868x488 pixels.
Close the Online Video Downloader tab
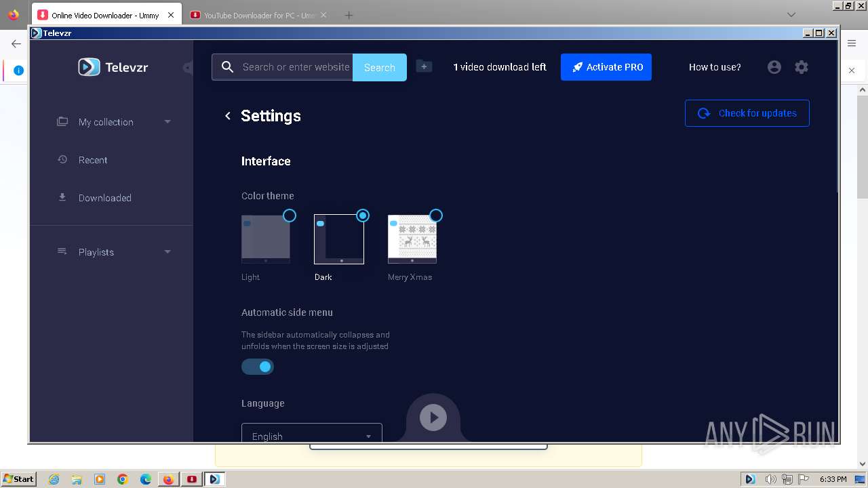click(x=171, y=15)
